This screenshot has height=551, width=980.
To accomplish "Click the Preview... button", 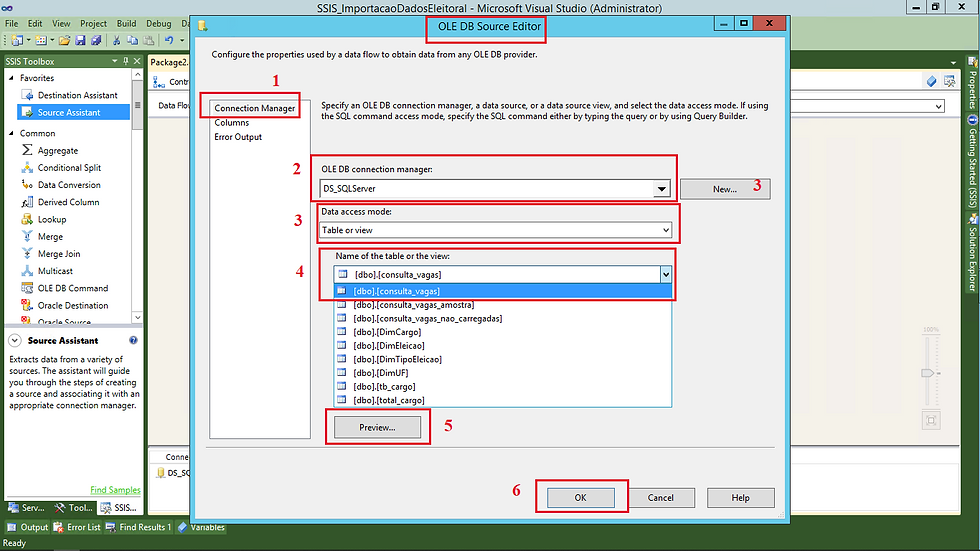I will click(378, 427).
